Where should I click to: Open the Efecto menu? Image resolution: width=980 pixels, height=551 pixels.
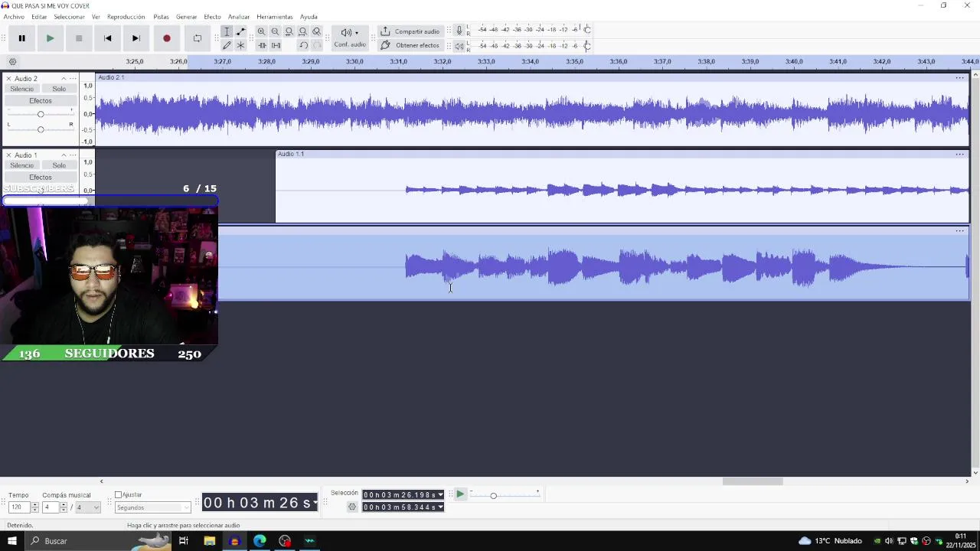(x=212, y=17)
